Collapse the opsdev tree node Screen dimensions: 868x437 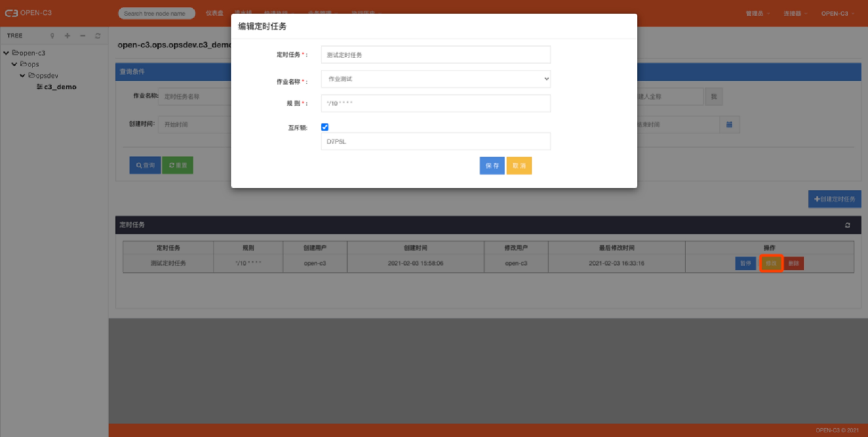22,76
